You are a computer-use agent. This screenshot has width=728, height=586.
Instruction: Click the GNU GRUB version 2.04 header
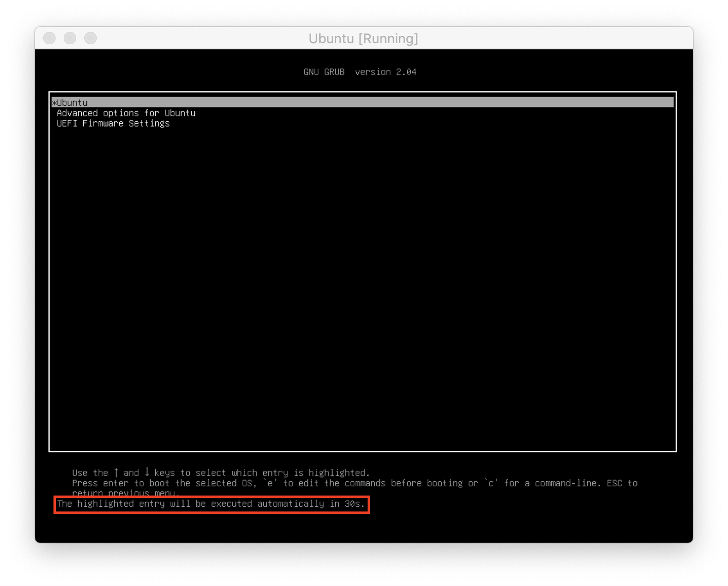click(x=360, y=72)
